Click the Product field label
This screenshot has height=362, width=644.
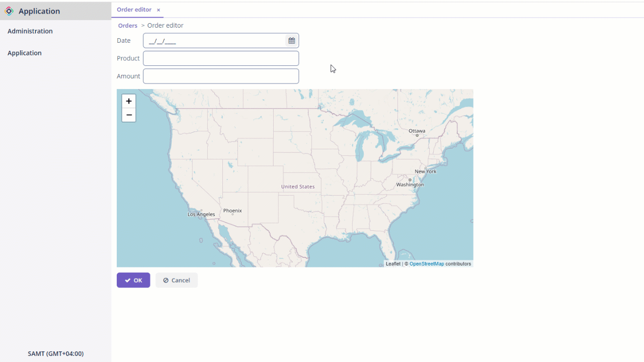128,58
